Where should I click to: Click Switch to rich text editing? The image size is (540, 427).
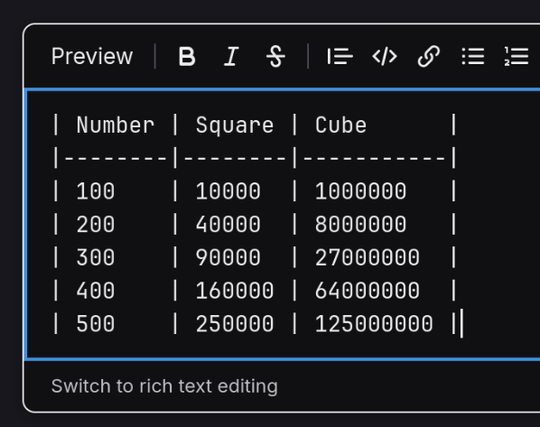(x=164, y=386)
